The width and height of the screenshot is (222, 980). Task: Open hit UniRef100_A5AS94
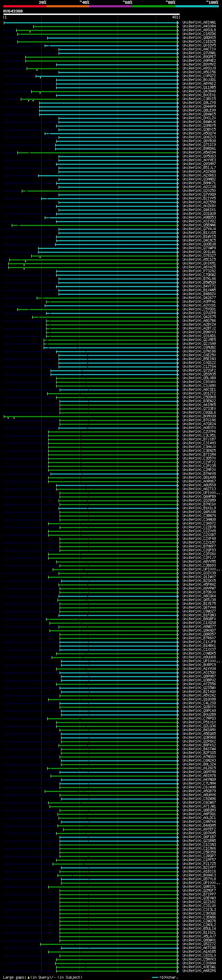click(199, 153)
